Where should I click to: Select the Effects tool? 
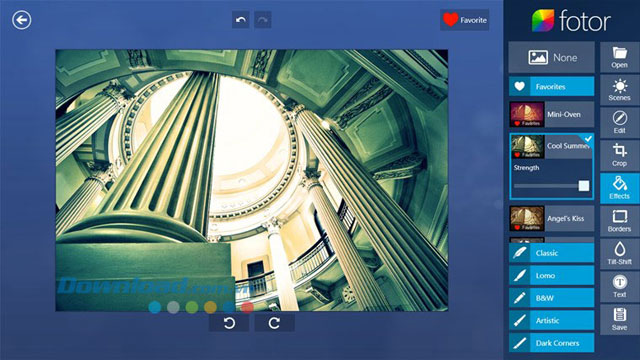point(620,188)
